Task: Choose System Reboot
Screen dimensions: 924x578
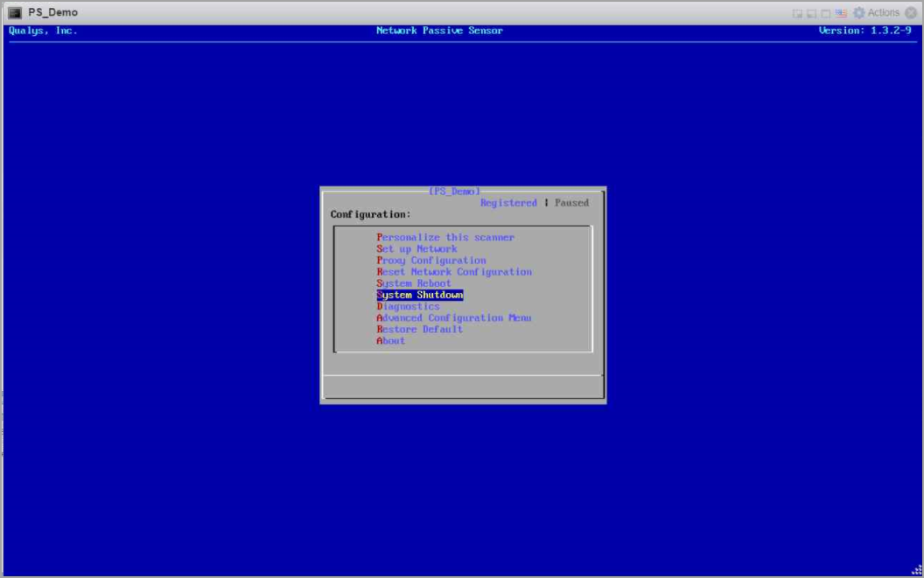Action: 413,283
